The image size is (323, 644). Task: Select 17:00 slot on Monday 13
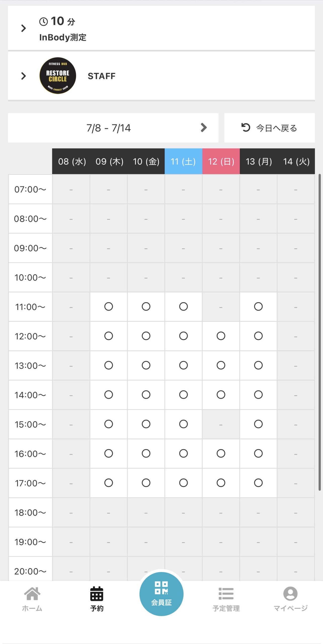coord(258,483)
